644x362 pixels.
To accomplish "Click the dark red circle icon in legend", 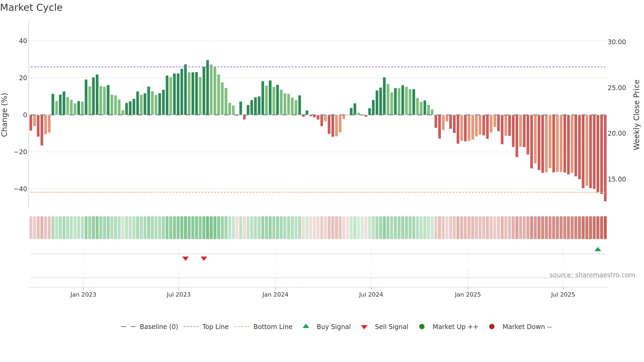I will pyautogui.click(x=492, y=327).
